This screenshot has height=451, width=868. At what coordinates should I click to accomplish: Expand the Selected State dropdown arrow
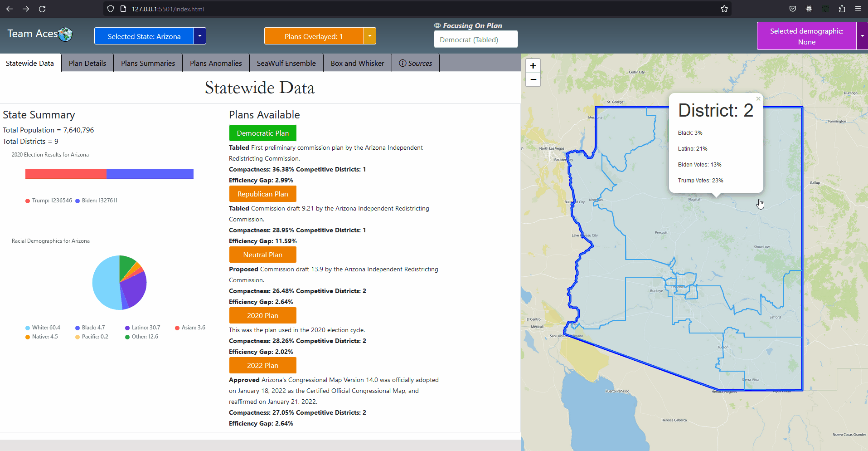[x=200, y=36]
